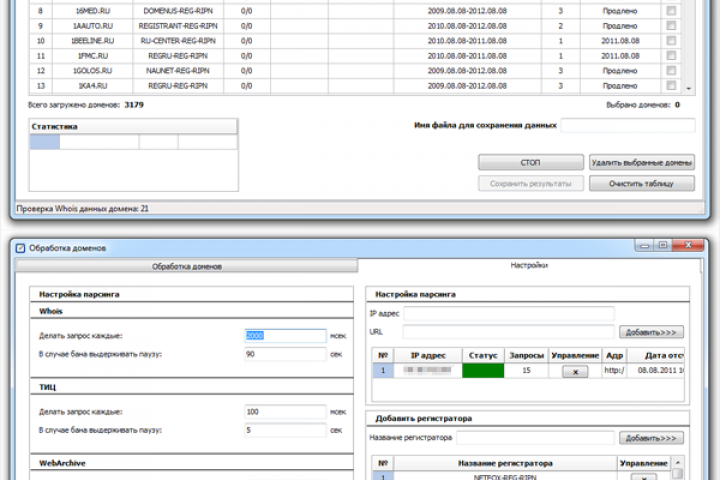Tick the checkbox in the 1GOLOS.RU row
The width and height of the screenshot is (720, 480).
coord(671,70)
